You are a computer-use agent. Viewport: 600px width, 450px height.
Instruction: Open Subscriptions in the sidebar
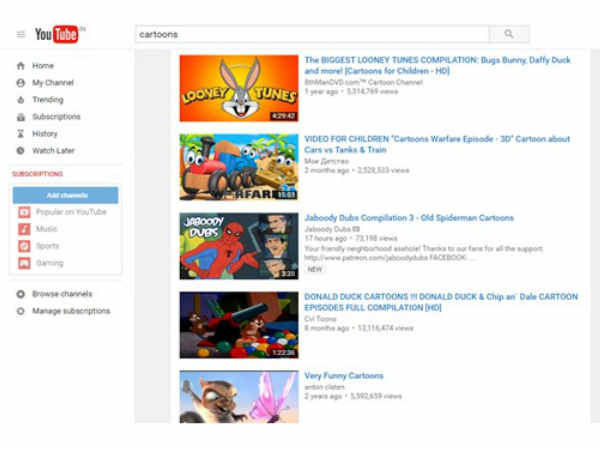56,117
